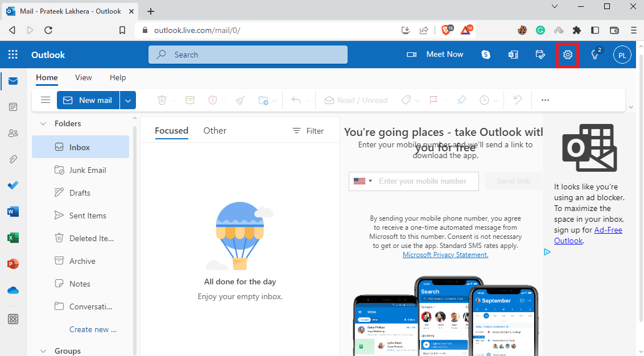Viewport: 644px width, 356px height.
Task: Click the Move to folder icon
Action: coord(263,100)
